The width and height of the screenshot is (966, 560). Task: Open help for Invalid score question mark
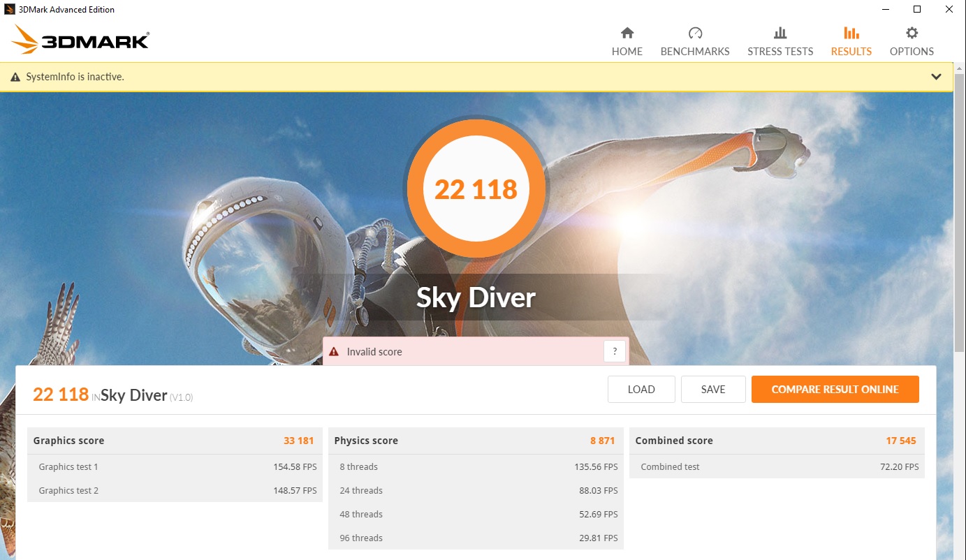coord(614,352)
